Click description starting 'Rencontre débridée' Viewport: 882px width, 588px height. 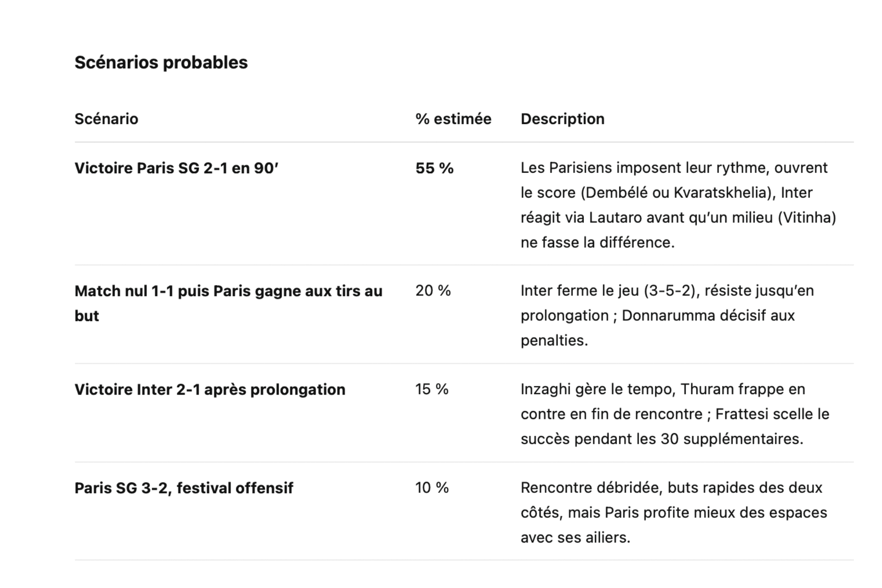tap(674, 512)
